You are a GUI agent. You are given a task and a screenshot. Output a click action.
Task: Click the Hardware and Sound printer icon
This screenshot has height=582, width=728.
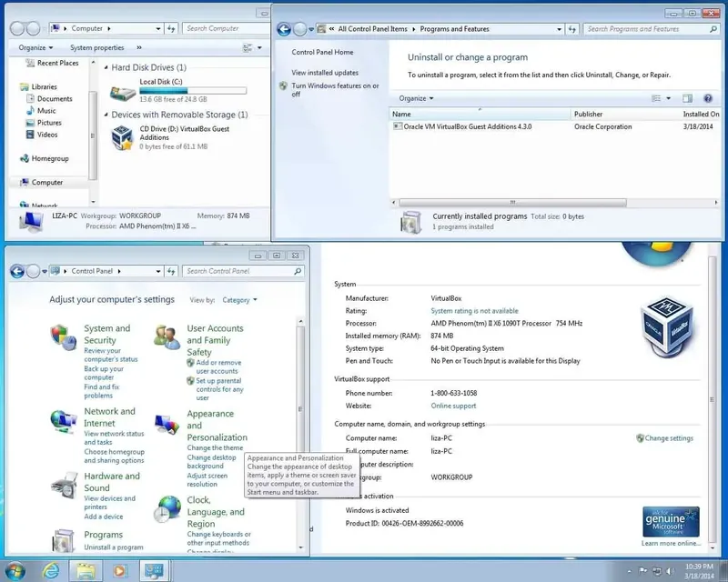[x=64, y=486]
